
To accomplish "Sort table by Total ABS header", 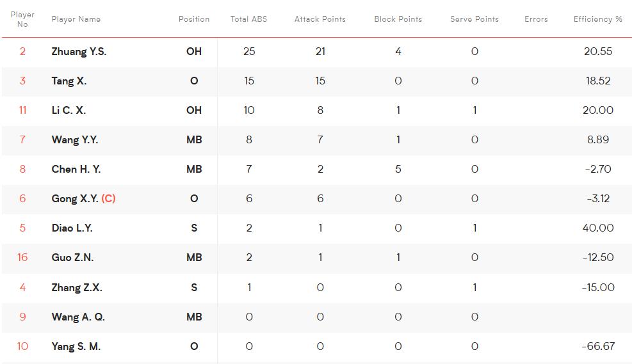I will [248, 19].
